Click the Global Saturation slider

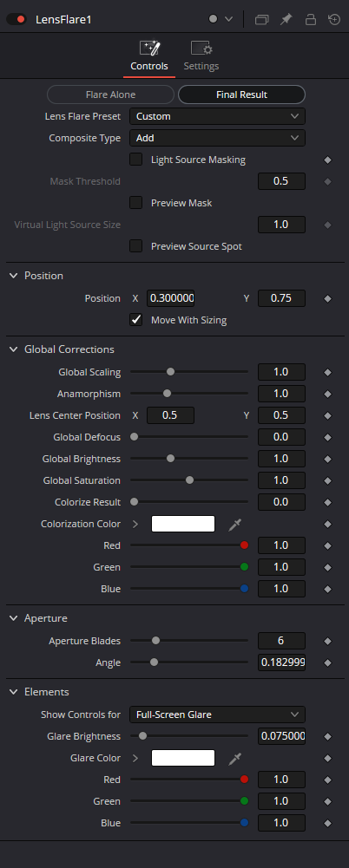click(189, 480)
